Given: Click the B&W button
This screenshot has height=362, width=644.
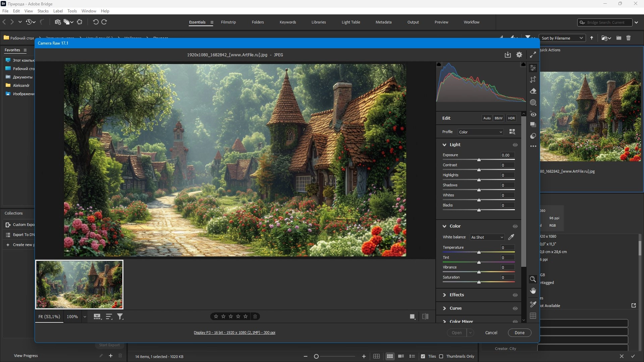Looking at the screenshot, I should 499,118.
